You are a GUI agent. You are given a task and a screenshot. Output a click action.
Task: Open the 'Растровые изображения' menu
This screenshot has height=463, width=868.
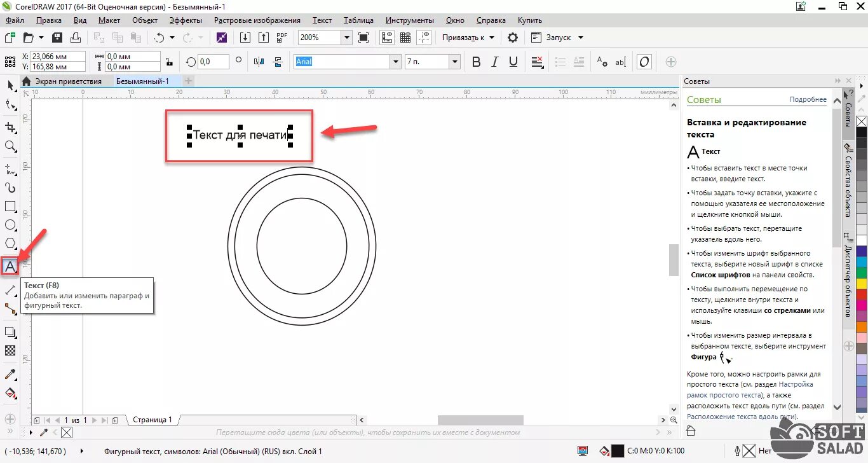(x=257, y=20)
